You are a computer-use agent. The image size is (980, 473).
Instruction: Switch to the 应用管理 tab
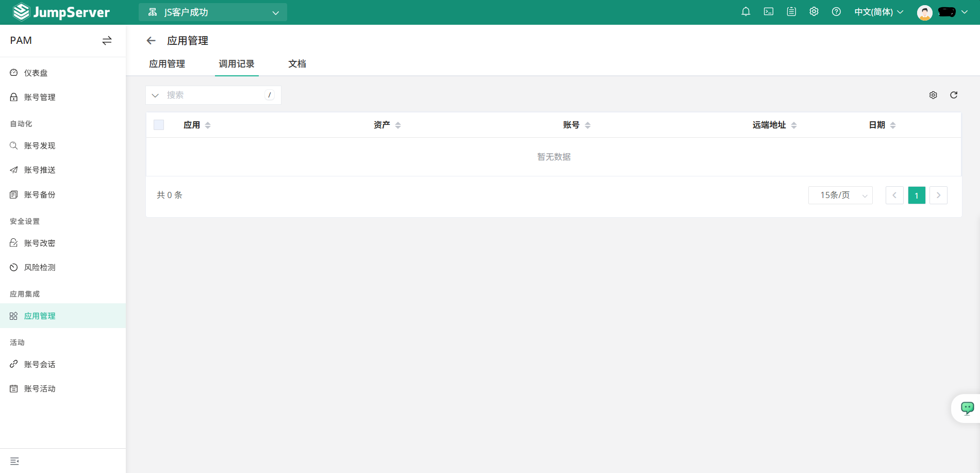(x=167, y=63)
